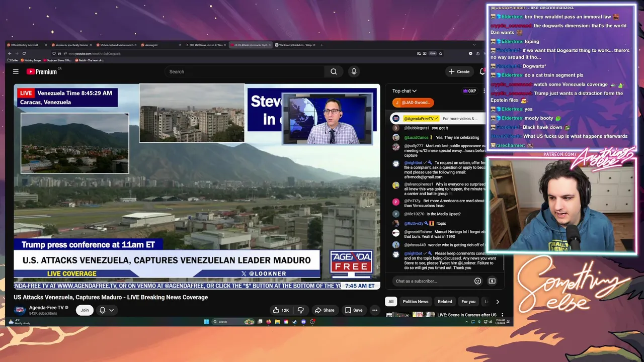Bookmark this page with the star

(441, 53)
